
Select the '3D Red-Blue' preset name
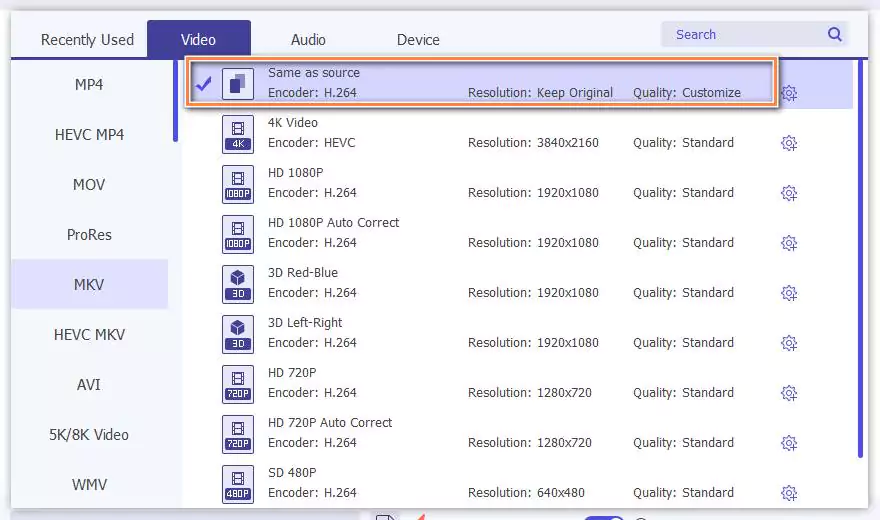[302, 272]
